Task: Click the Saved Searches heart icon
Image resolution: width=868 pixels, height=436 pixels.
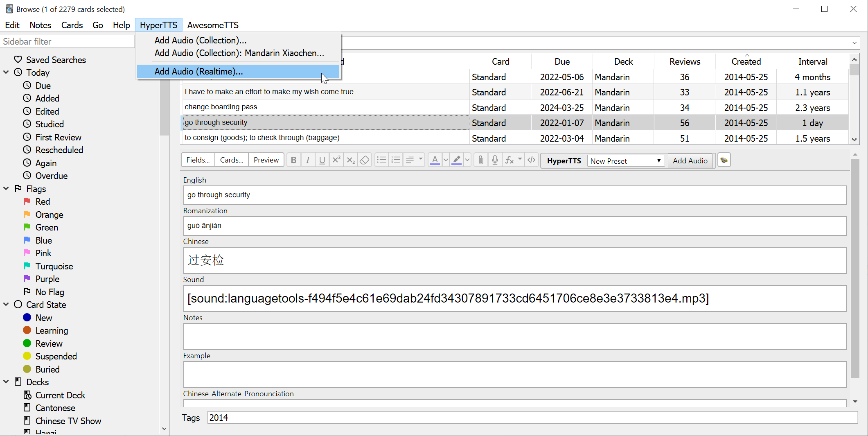Action: pyautogui.click(x=18, y=60)
